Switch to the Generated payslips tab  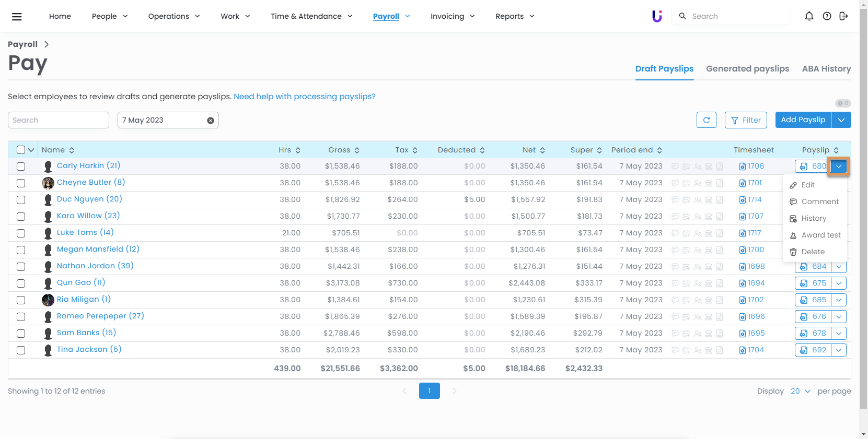click(747, 68)
